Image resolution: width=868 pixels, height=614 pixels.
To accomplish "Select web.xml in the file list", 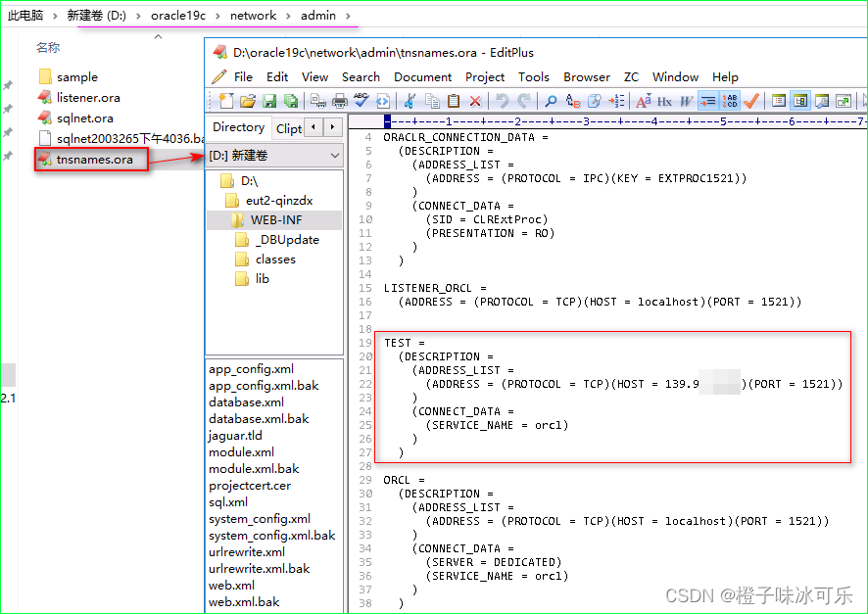I will pyautogui.click(x=232, y=585).
